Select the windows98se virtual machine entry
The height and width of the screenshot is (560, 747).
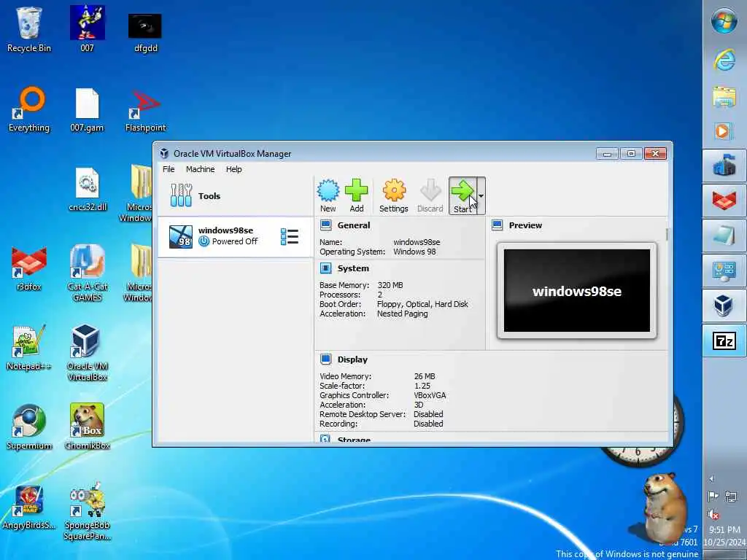(236, 236)
